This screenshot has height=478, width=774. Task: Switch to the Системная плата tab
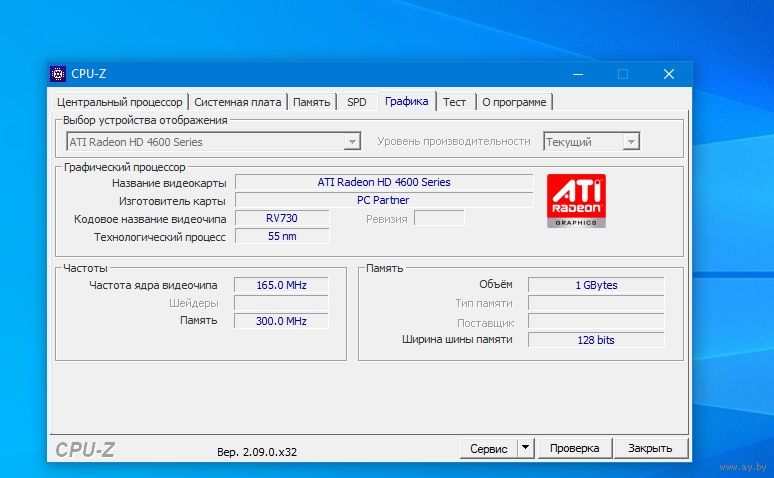pos(237,102)
